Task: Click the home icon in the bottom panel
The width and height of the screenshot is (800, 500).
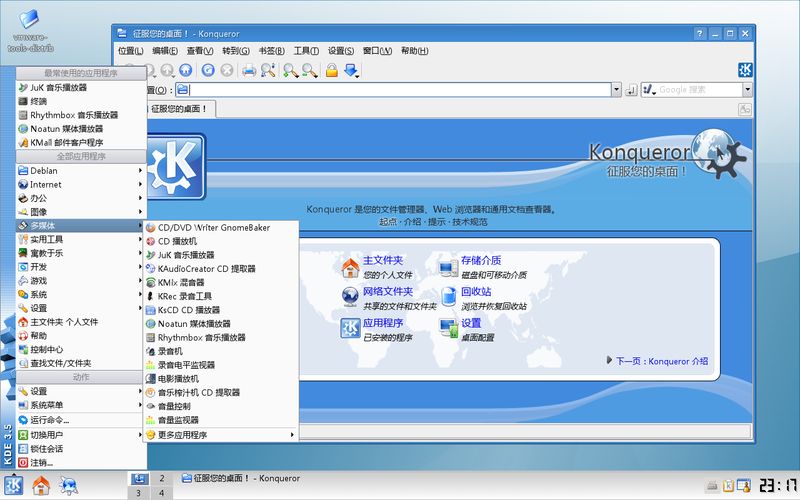Action: (x=41, y=486)
